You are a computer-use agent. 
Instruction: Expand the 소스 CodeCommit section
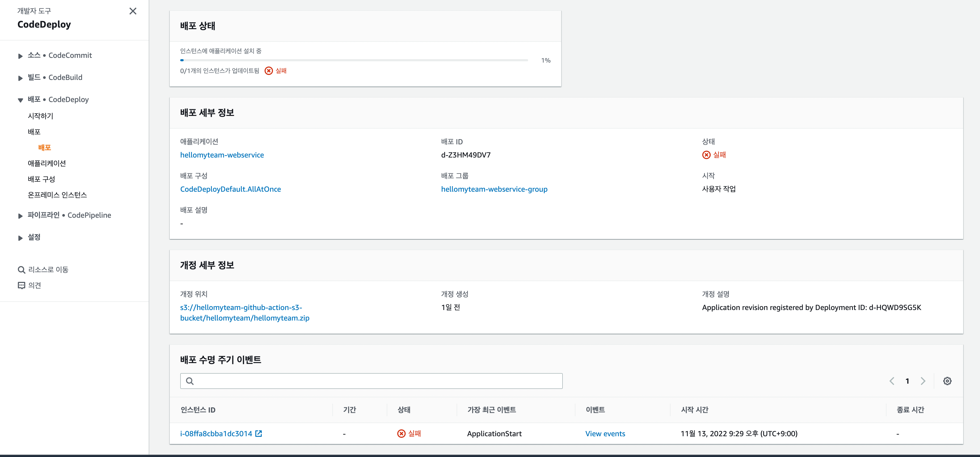click(x=20, y=56)
